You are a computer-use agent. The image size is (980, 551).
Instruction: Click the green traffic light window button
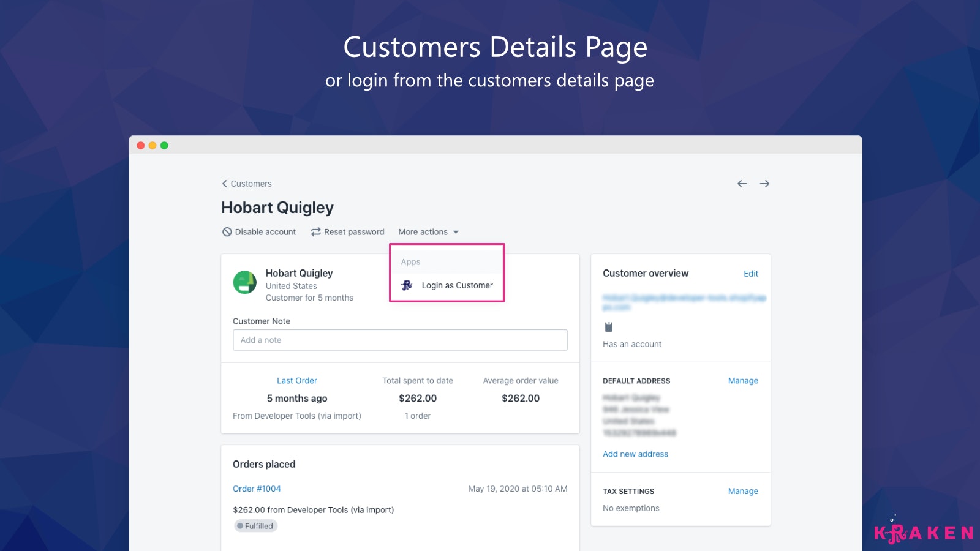pyautogui.click(x=164, y=145)
